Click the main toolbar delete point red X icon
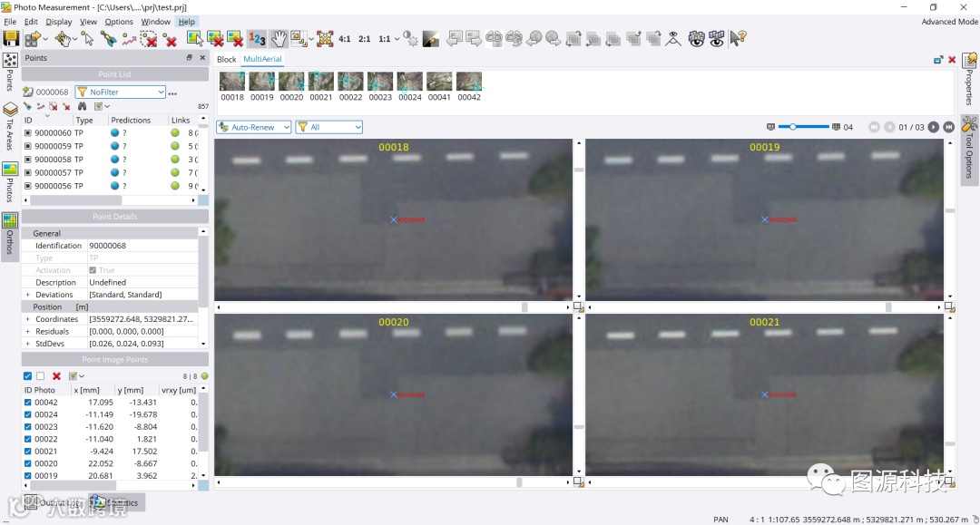980x525 pixels. (170, 39)
